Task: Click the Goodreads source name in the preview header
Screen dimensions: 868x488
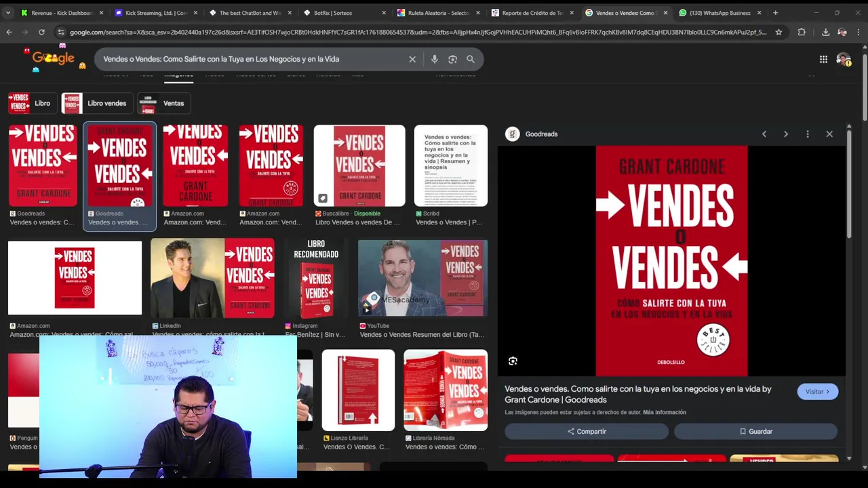Action: click(541, 134)
